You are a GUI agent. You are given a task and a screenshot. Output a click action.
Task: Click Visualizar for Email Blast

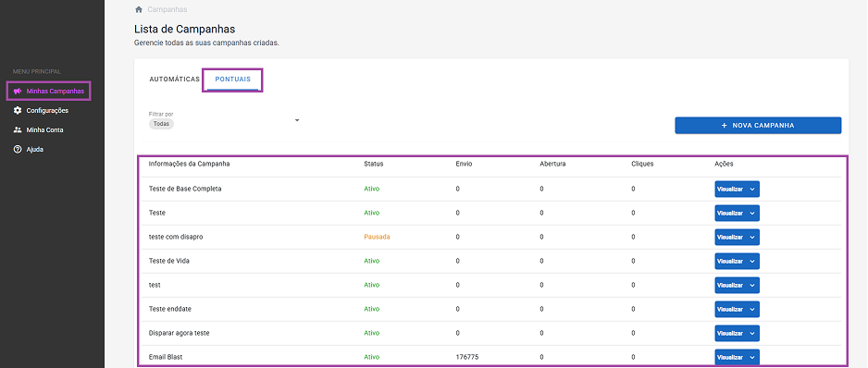(729, 358)
